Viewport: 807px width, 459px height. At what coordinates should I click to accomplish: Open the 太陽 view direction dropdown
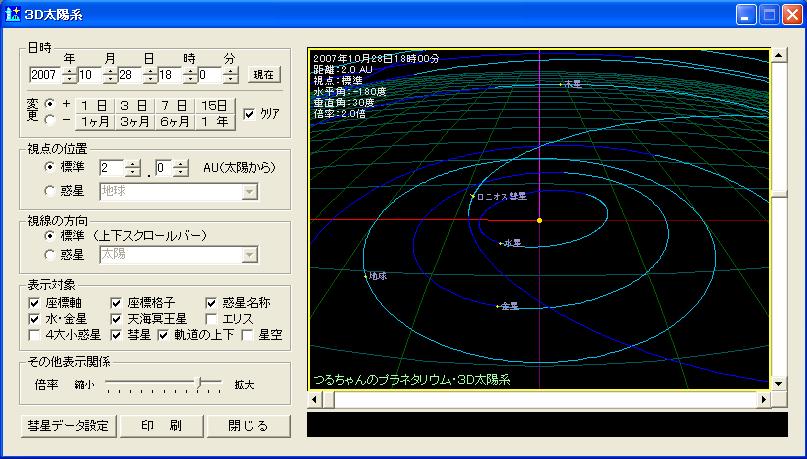pos(249,255)
